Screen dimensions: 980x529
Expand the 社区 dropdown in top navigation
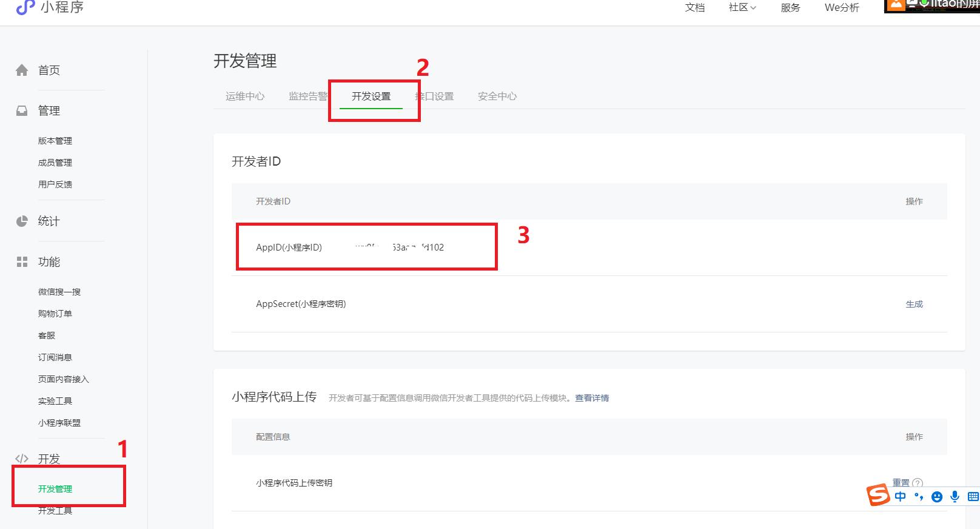pyautogui.click(x=742, y=7)
